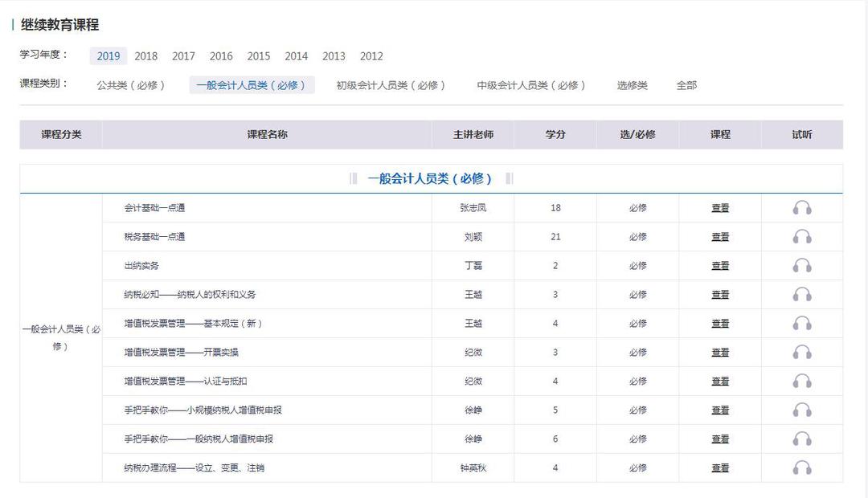868x498 pixels.
Task: Open 查看 link for 一般纳税人增值税申报
Action: [720, 439]
